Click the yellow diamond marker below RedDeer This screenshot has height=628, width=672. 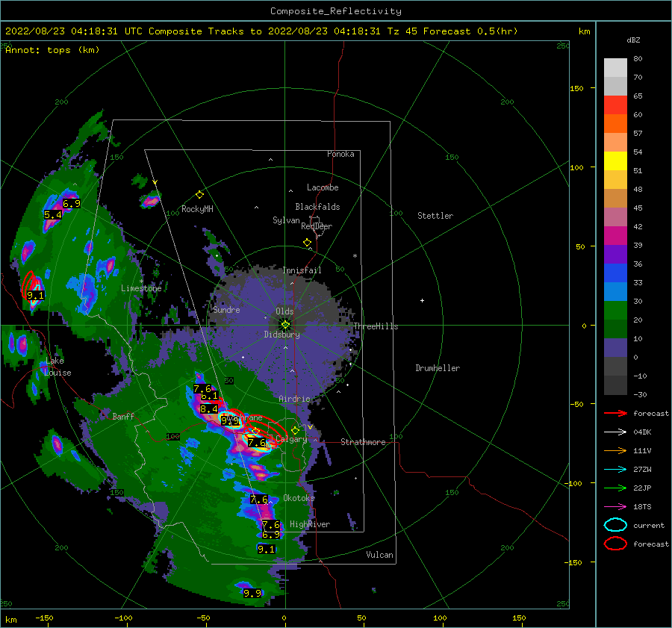coord(308,243)
